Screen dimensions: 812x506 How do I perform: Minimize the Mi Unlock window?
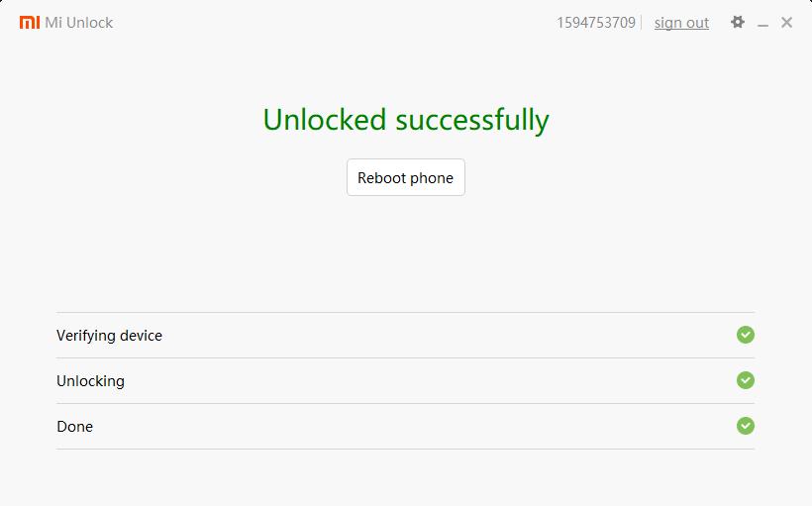763,23
